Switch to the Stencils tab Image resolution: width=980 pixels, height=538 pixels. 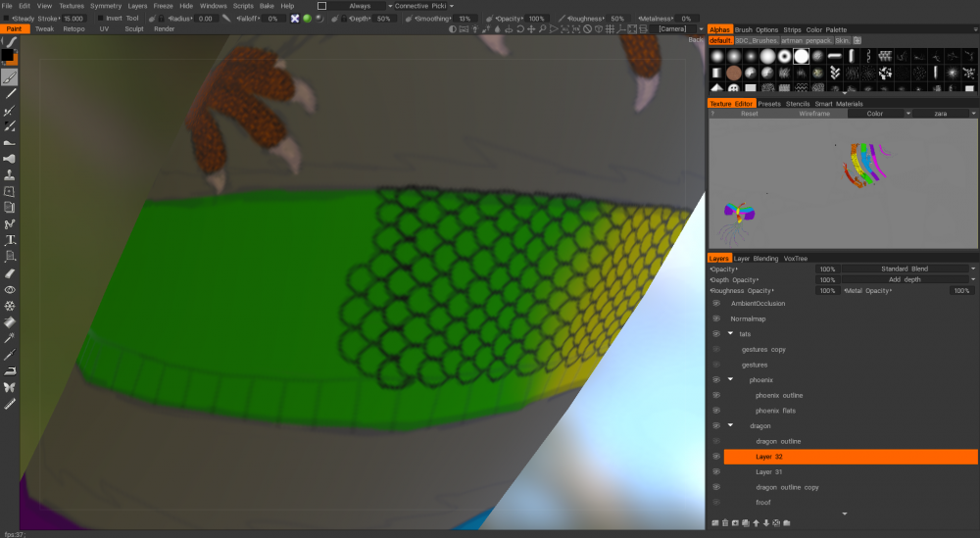tap(798, 104)
